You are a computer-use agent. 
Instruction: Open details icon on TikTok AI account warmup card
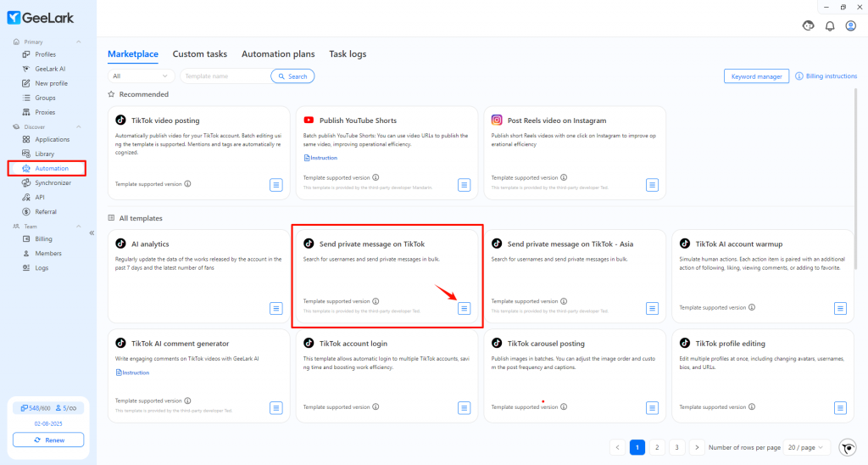coord(840,309)
